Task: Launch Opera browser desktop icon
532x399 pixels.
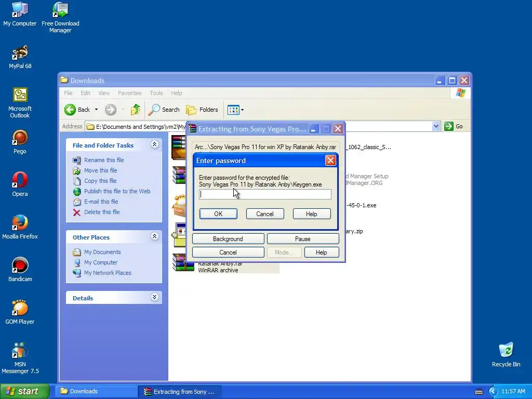Action: [20, 184]
